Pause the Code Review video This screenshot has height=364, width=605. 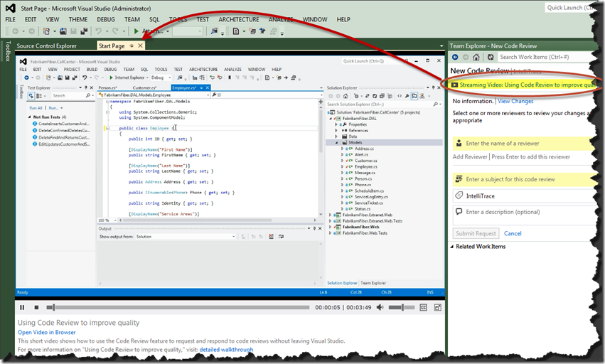[x=22, y=308]
